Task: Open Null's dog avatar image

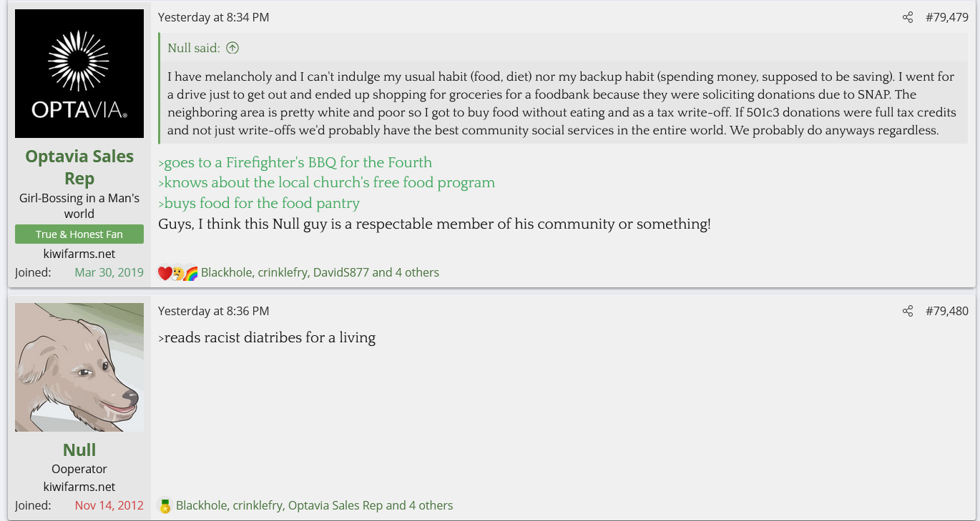Action: pos(79,367)
